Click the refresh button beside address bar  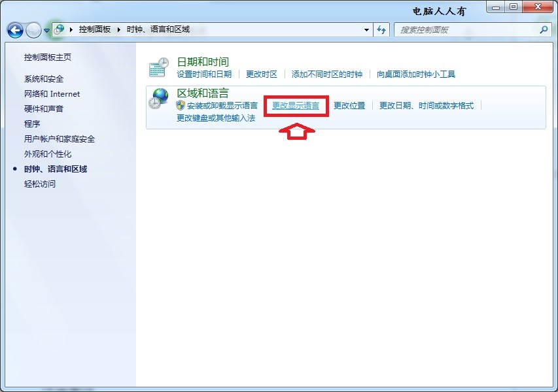pyautogui.click(x=381, y=30)
